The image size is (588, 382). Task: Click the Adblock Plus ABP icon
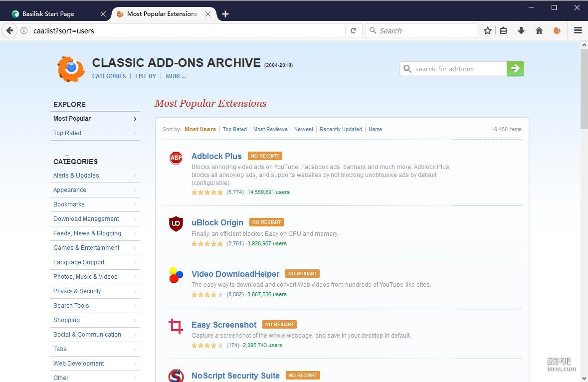176,158
